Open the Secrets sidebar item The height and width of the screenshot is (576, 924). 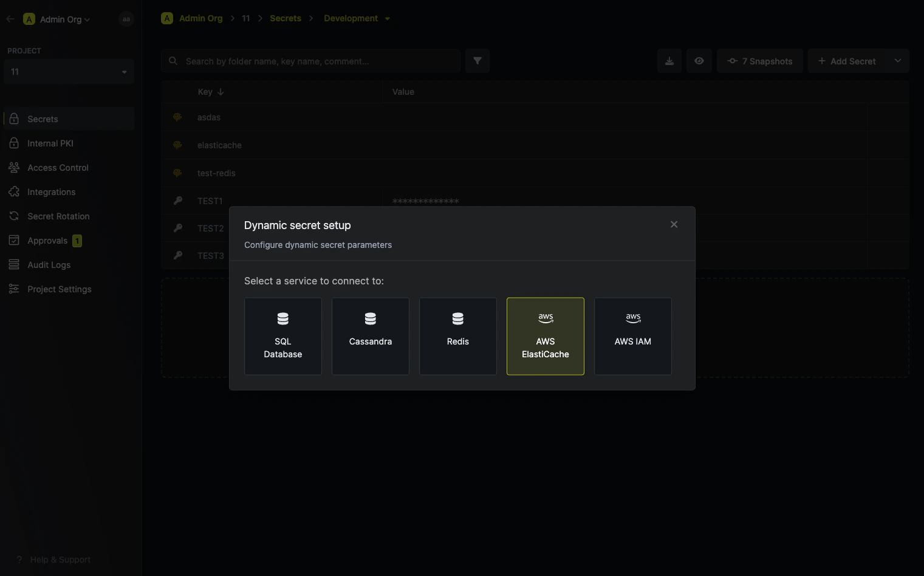(69, 118)
